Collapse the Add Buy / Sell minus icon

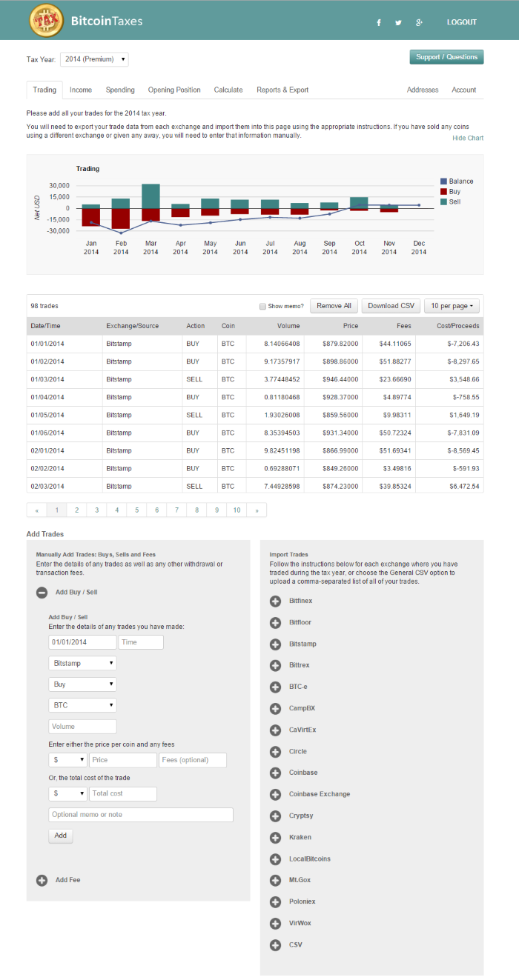point(42,592)
